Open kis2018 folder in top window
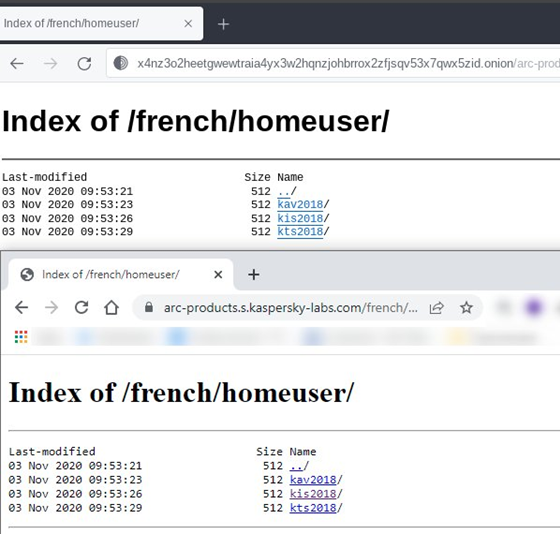 point(300,218)
